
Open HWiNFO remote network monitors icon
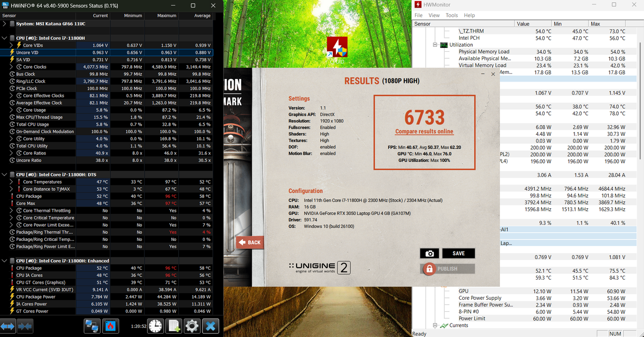(x=92, y=326)
